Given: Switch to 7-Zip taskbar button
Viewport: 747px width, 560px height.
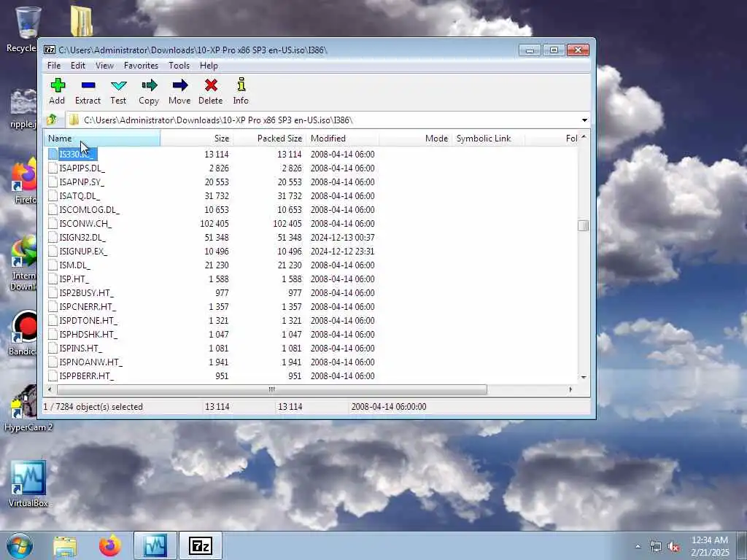Looking at the screenshot, I should click(x=201, y=545).
